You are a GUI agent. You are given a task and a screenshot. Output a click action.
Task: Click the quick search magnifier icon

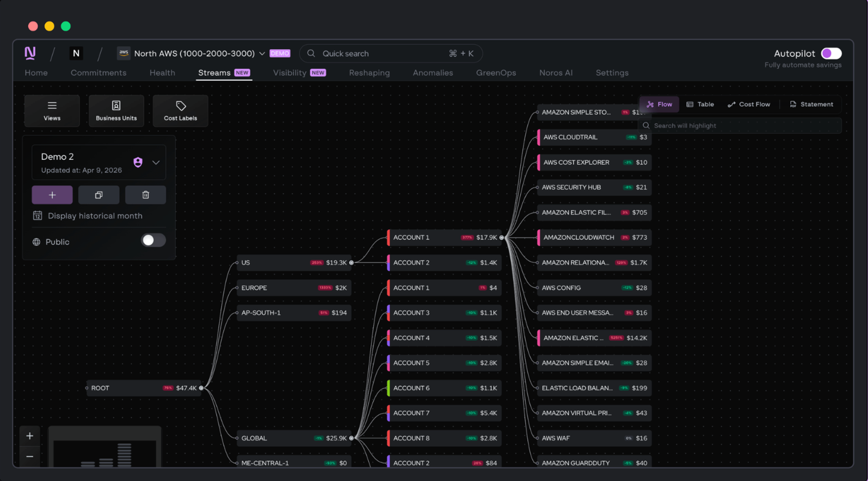point(311,53)
